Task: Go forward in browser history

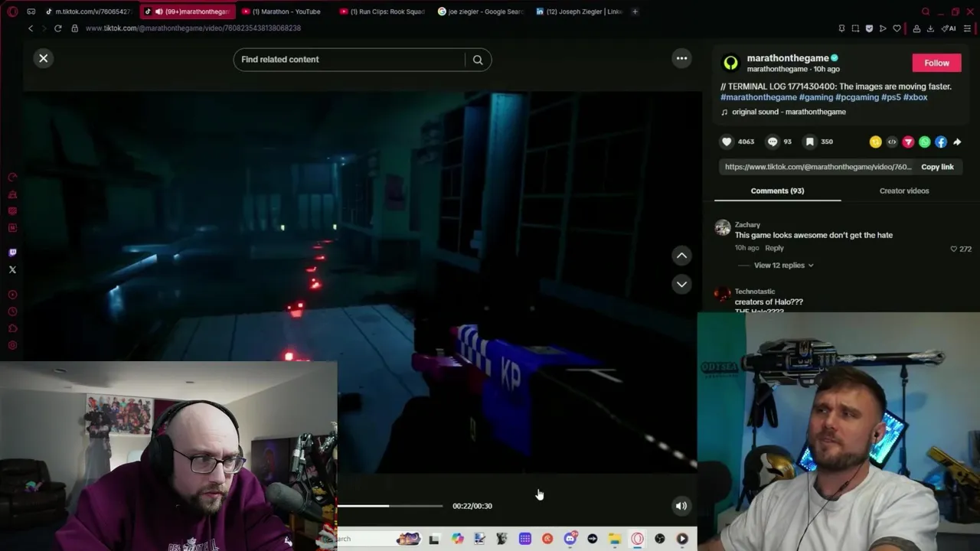Action: [x=44, y=28]
